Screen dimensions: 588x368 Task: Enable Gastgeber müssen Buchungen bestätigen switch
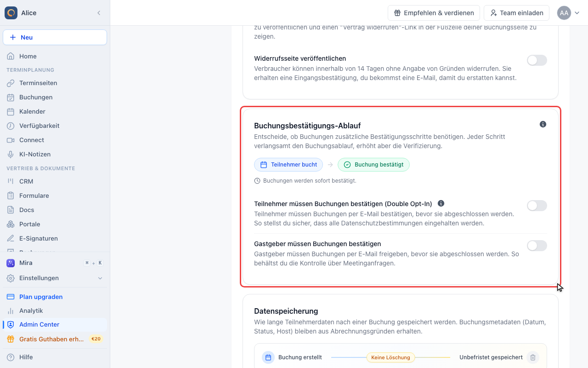pos(537,246)
